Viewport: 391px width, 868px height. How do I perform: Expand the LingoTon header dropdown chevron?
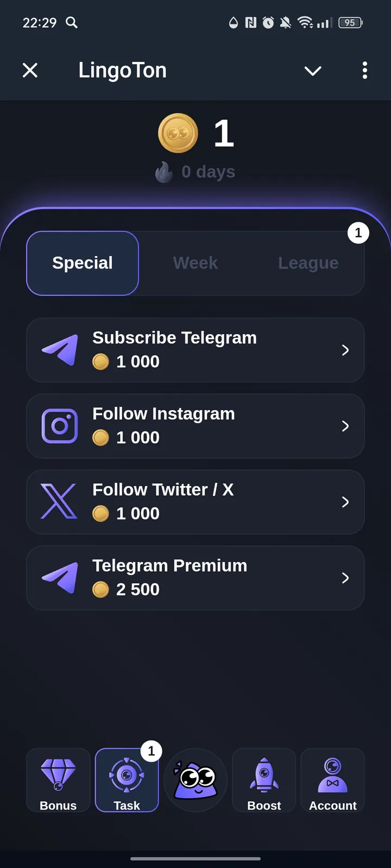[x=313, y=71]
